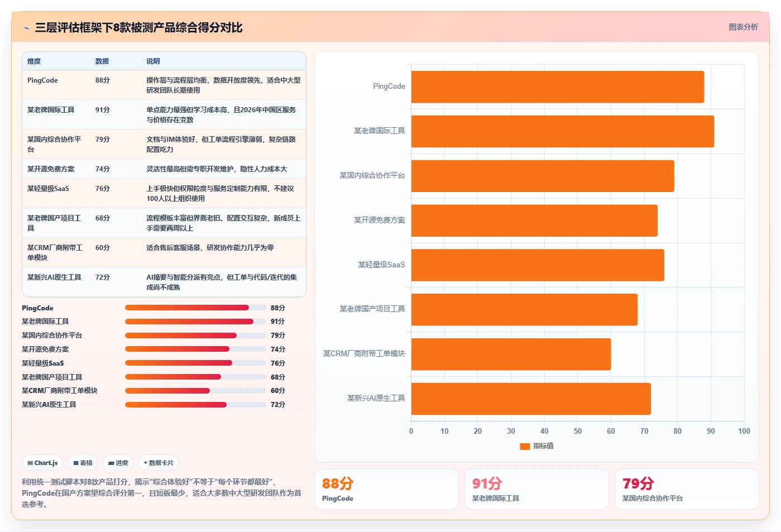Viewport: 781px width, 532px height.
Task: Click the 某老牌国际工具 progress bar
Action: pyautogui.click(x=195, y=322)
